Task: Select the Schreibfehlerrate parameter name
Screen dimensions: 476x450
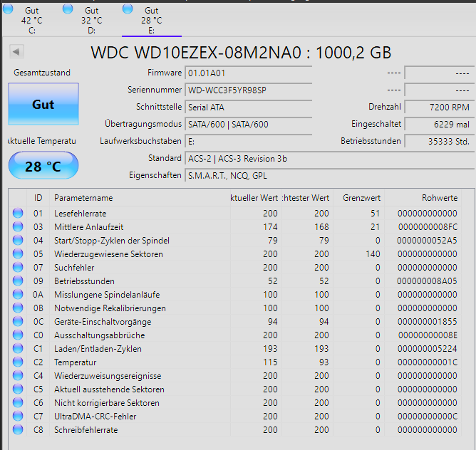Action: click(86, 429)
